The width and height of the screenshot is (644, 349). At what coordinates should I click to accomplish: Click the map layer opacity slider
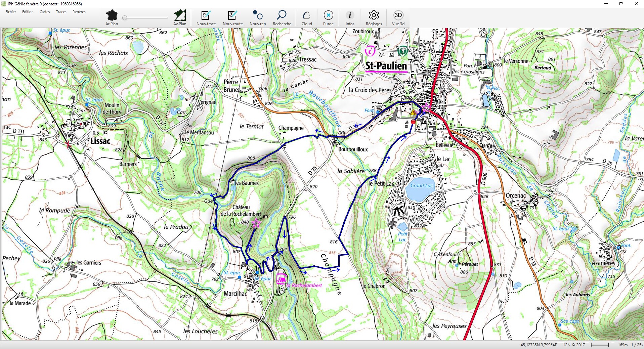tap(145, 18)
